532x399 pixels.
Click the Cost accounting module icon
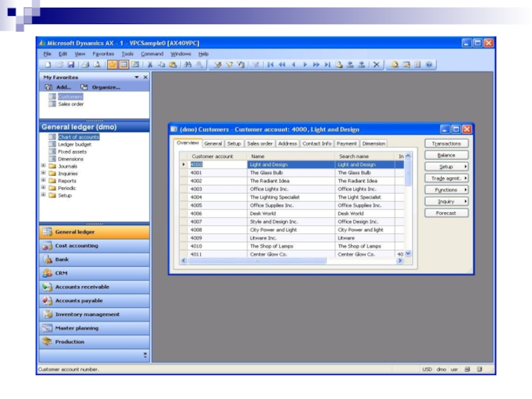[x=47, y=246]
